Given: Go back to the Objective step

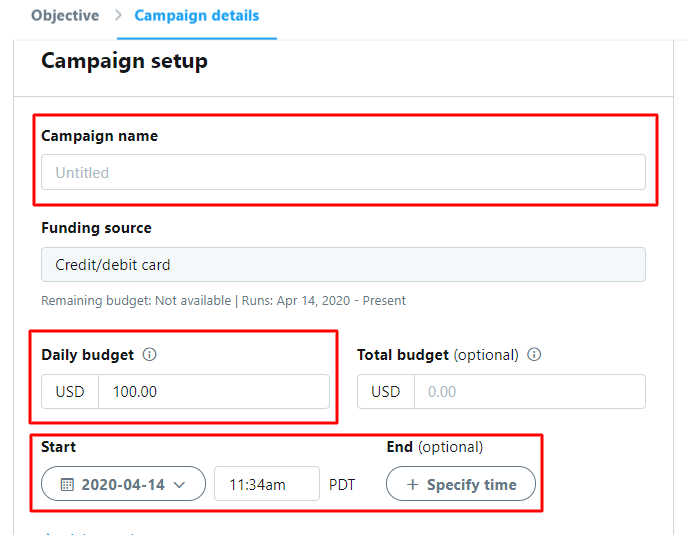Looking at the screenshot, I should (65, 15).
